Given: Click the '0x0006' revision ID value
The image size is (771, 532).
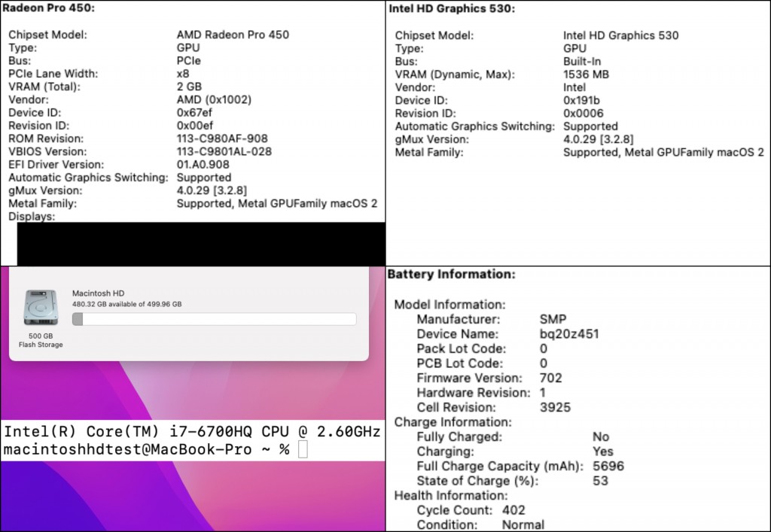Looking at the screenshot, I should pyautogui.click(x=584, y=114).
